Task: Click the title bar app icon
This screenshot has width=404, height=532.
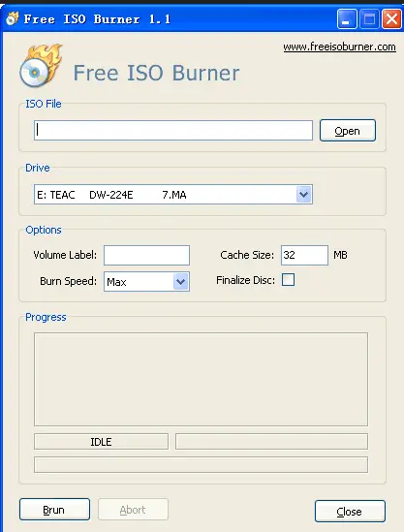Action: (x=13, y=18)
